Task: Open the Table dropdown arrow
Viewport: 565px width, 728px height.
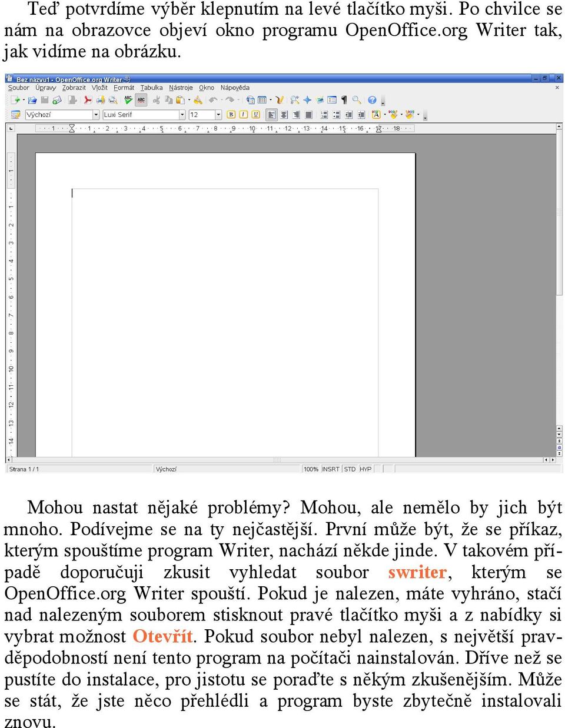Action: point(271,100)
